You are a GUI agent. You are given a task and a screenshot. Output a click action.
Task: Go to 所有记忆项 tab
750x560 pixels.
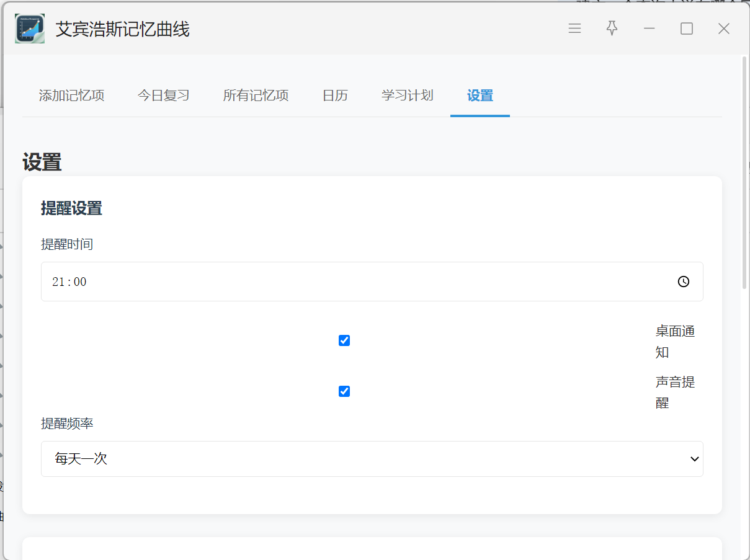click(x=256, y=96)
